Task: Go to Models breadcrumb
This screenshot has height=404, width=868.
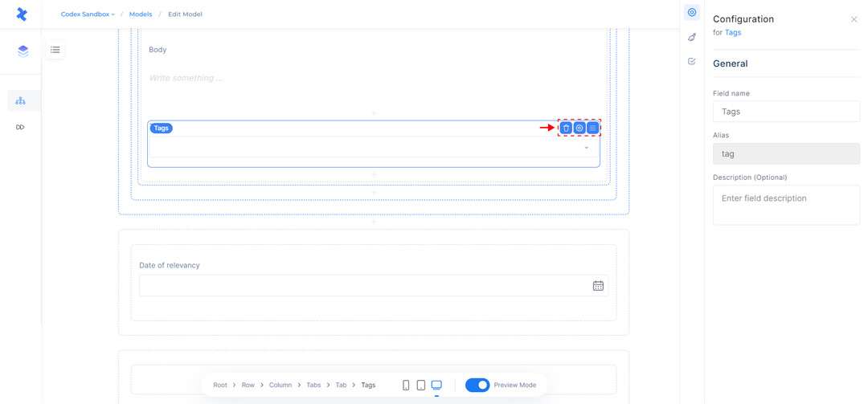Action: pyautogui.click(x=141, y=14)
